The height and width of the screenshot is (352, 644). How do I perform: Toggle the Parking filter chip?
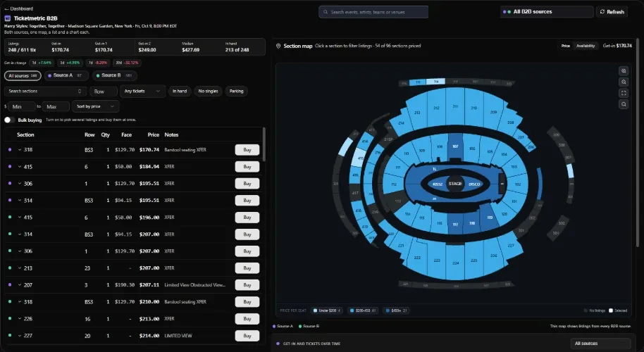point(236,91)
